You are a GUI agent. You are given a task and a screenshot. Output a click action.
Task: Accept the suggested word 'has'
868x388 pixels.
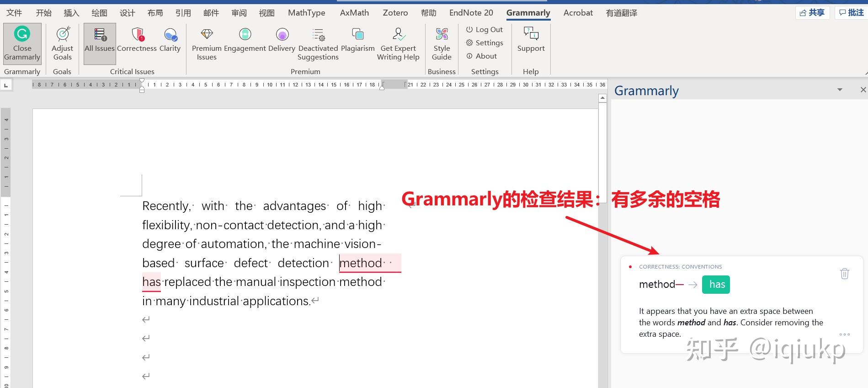point(717,285)
